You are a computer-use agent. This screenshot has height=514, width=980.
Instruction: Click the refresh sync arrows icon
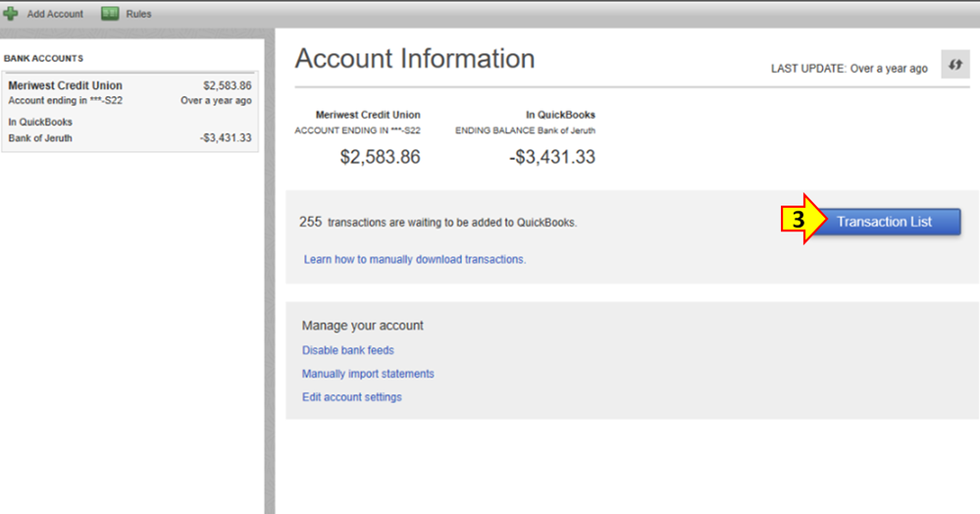point(953,66)
